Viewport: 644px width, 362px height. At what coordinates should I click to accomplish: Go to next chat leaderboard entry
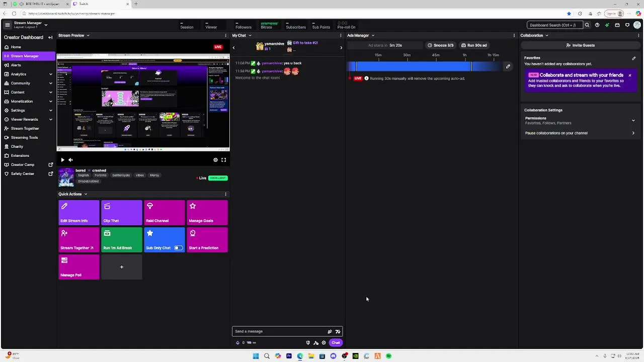point(341,48)
